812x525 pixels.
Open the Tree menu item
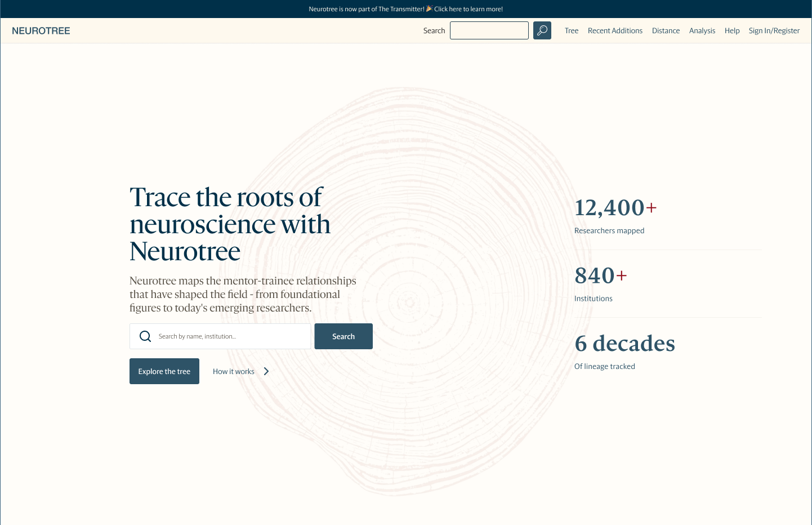[x=572, y=31]
